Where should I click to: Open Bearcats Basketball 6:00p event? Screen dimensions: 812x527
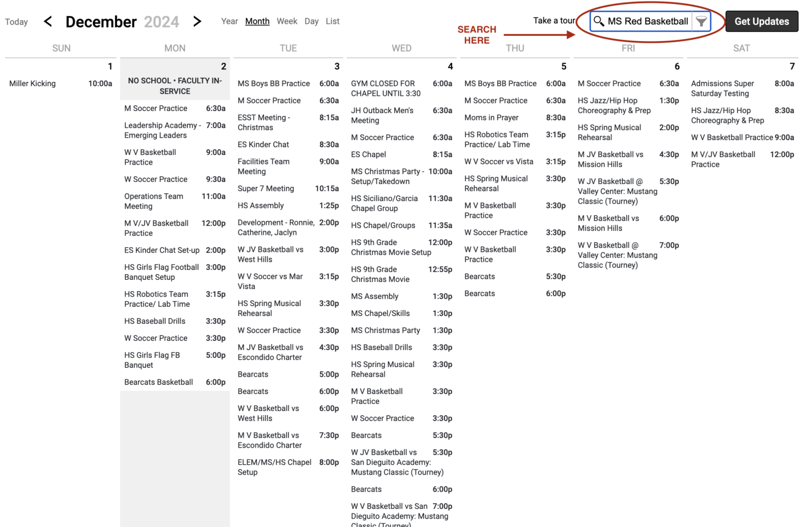click(175, 382)
